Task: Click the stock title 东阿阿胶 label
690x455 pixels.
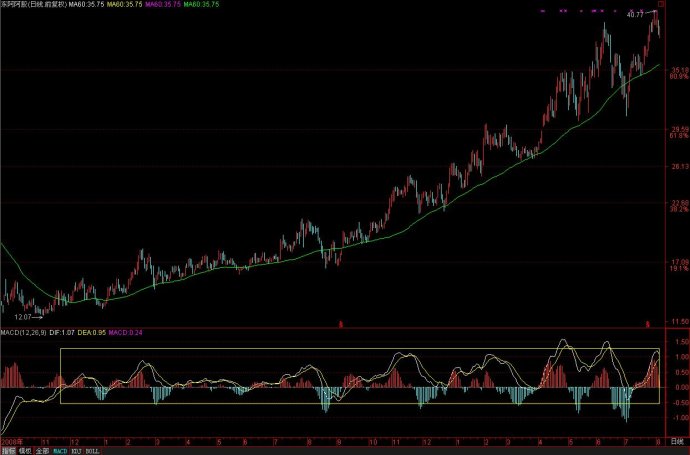Action: 14,5
